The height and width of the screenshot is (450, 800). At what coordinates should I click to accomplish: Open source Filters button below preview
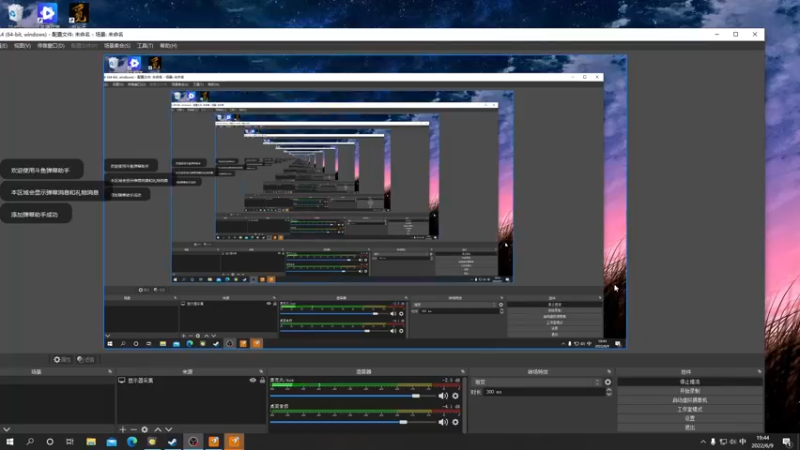pos(86,359)
